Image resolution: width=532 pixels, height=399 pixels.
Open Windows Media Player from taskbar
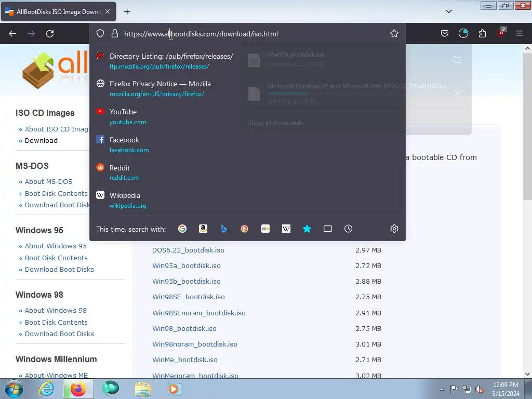point(174,389)
